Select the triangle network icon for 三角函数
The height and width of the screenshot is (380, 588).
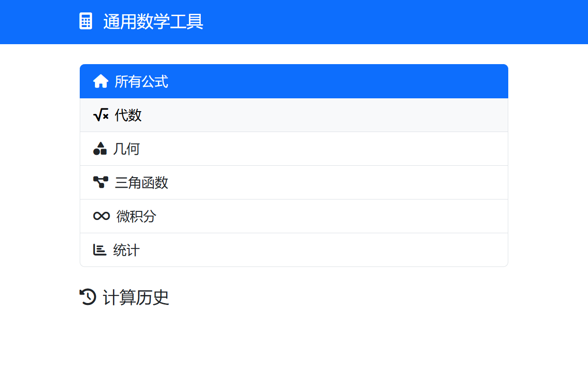101,182
